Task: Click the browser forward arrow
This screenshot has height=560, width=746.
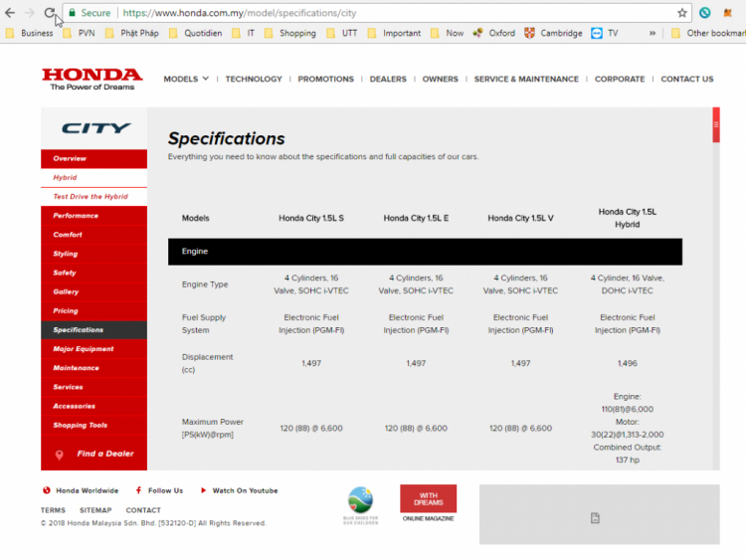Action: pyautogui.click(x=30, y=13)
